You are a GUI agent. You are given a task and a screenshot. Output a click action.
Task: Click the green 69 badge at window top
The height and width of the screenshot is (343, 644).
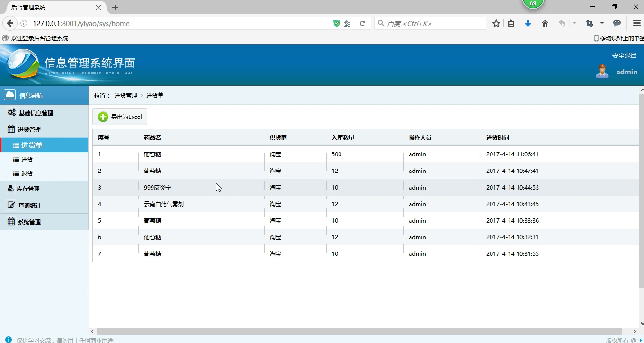[533, 4]
